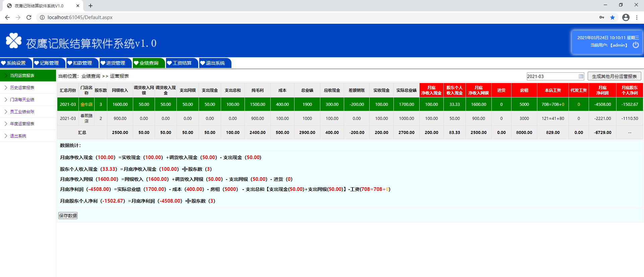Viewport: 644px width, 277px height.
Task: Click 保存数据 button
Action: 68,216
